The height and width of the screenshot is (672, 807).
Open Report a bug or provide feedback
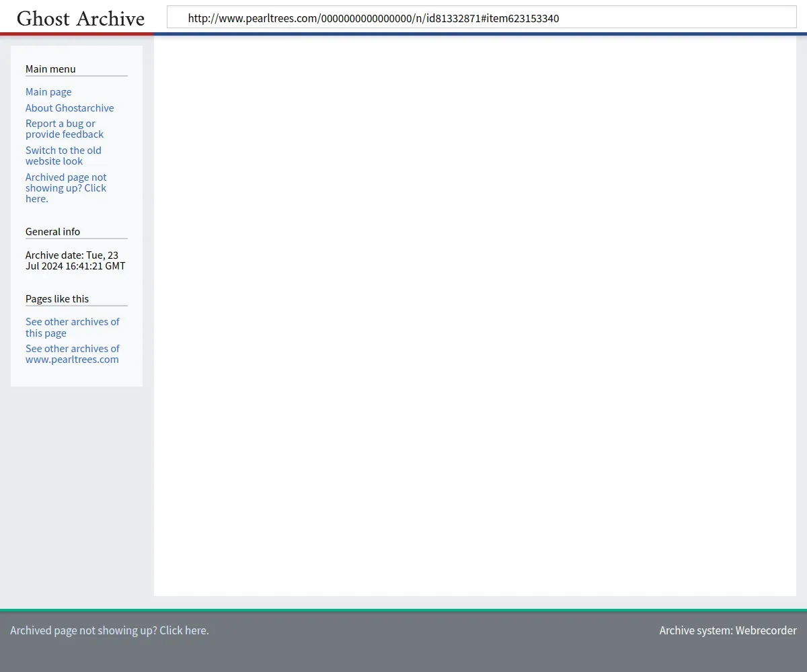coord(65,129)
